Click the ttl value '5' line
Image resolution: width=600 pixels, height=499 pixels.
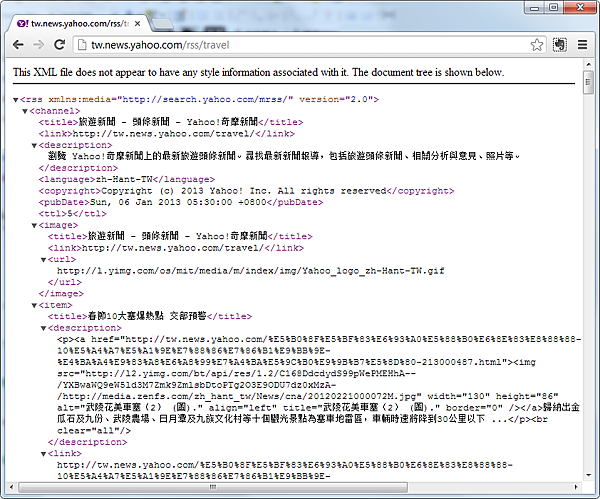pyautogui.click(x=73, y=214)
